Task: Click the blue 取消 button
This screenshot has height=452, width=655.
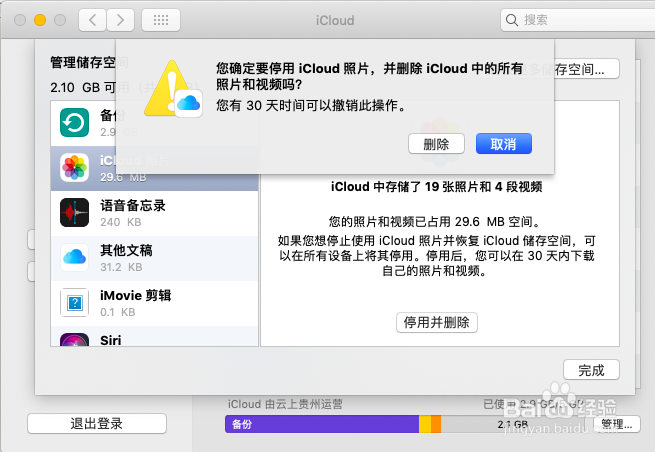Action: click(504, 144)
